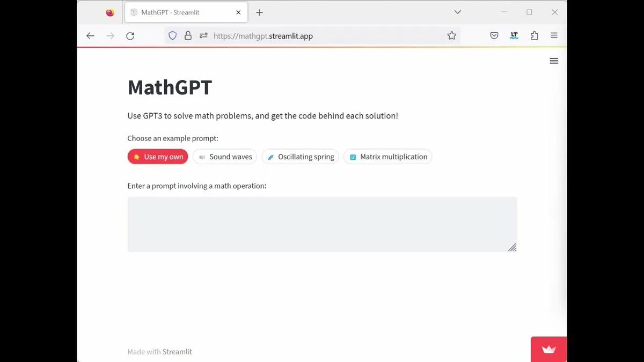The image size is (644, 362).
Task: Save page to Pocket
Action: click(x=494, y=36)
